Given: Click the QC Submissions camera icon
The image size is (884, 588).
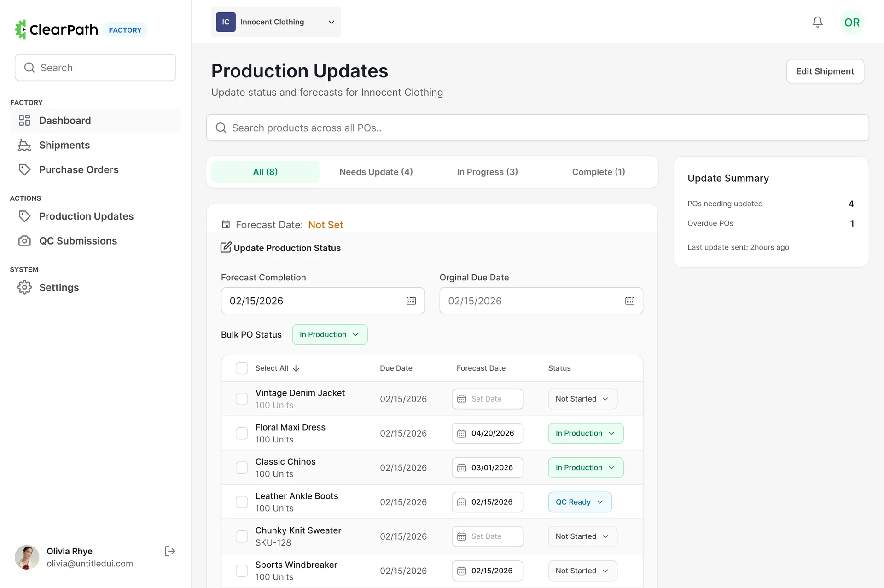Looking at the screenshot, I should (x=24, y=241).
